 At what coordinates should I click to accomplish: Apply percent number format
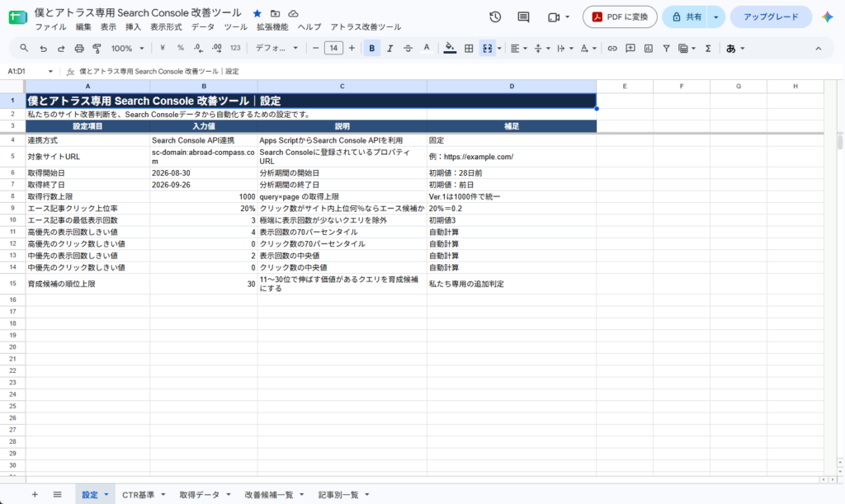click(x=181, y=48)
